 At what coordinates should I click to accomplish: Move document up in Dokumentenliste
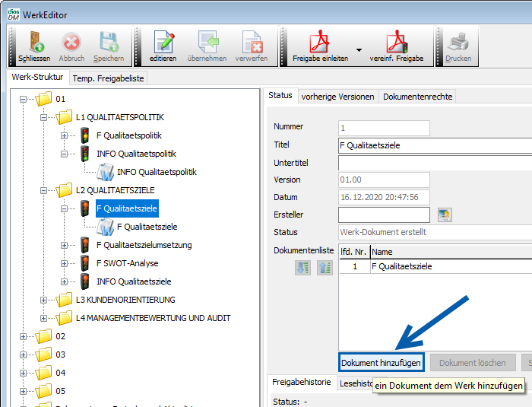[x=325, y=268]
